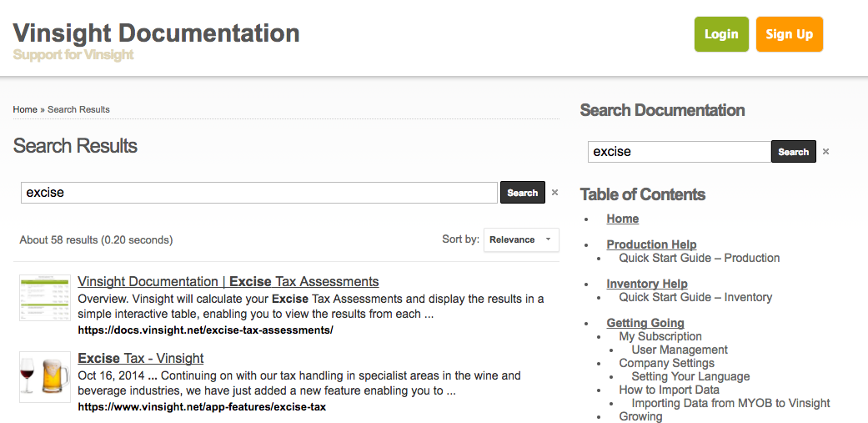
Task: Clear the sidebar search with the x icon
Action: click(x=826, y=152)
